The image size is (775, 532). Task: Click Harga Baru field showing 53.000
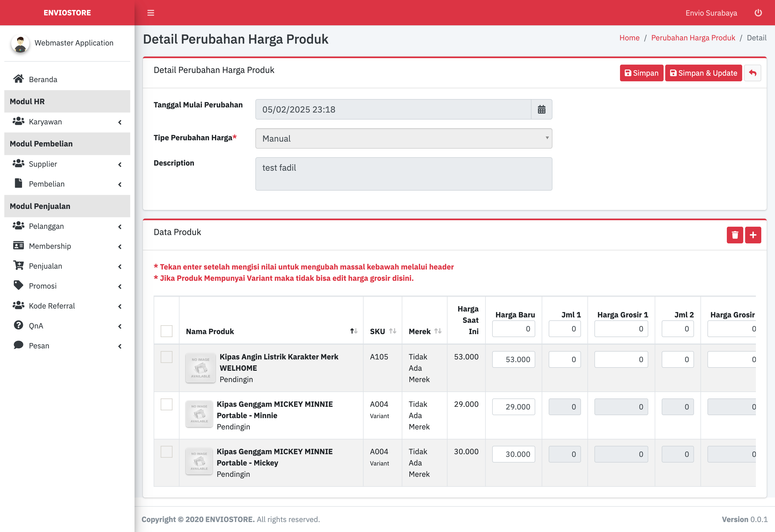[513, 360]
